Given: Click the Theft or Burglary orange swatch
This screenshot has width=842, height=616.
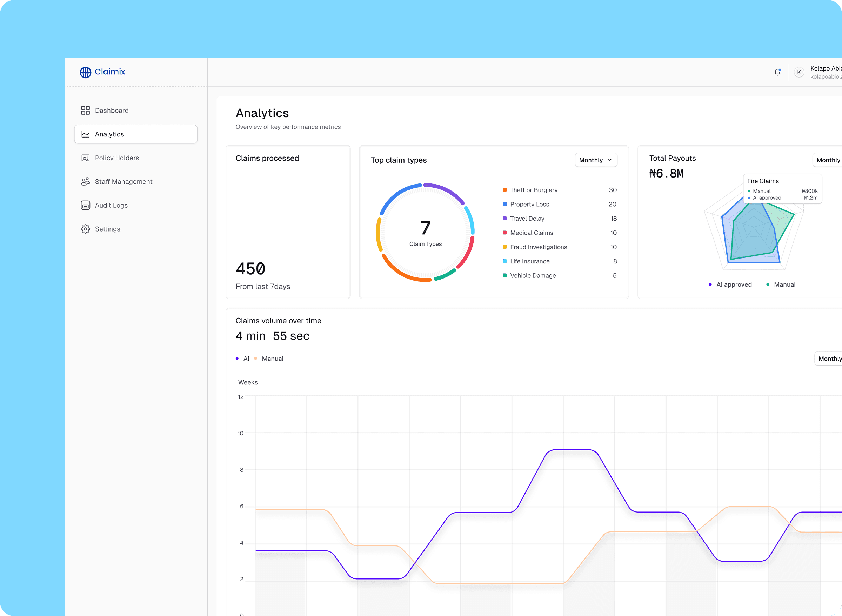Looking at the screenshot, I should [x=504, y=190].
